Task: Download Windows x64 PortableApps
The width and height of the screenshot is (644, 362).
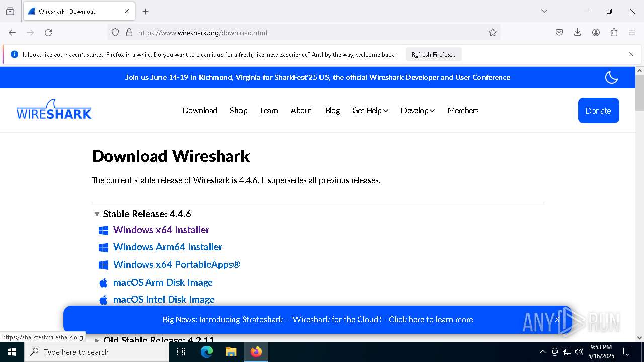Action: click(177, 264)
